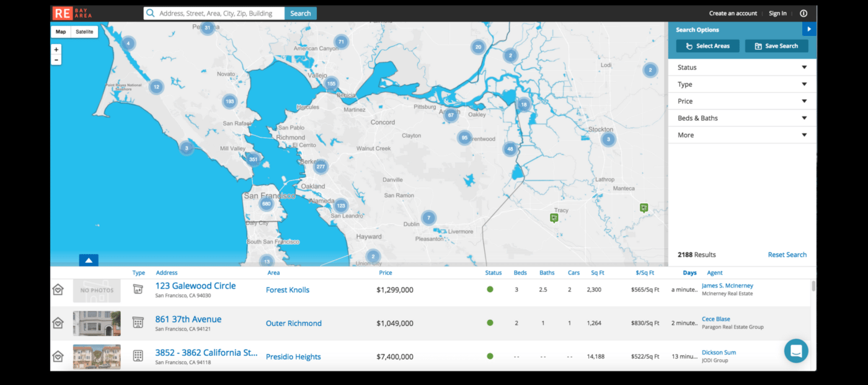Expand the Status filter dropdown
868x385 pixels.
[x=742, y=68]
